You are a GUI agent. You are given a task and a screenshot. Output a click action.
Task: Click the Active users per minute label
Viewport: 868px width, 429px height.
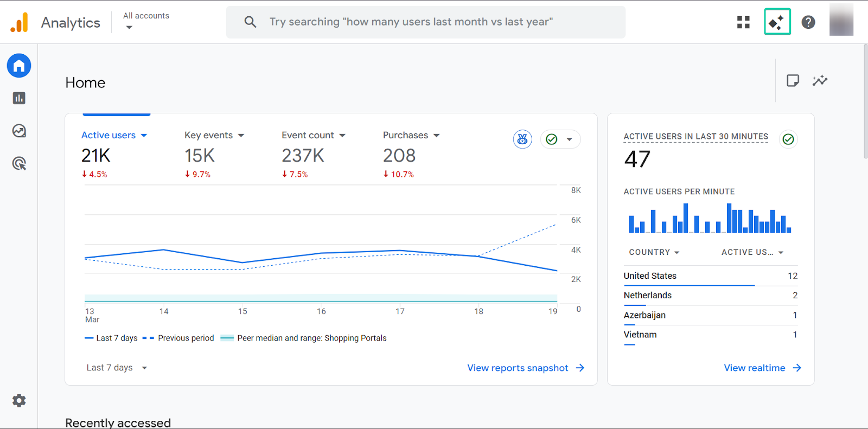(679, 191)
